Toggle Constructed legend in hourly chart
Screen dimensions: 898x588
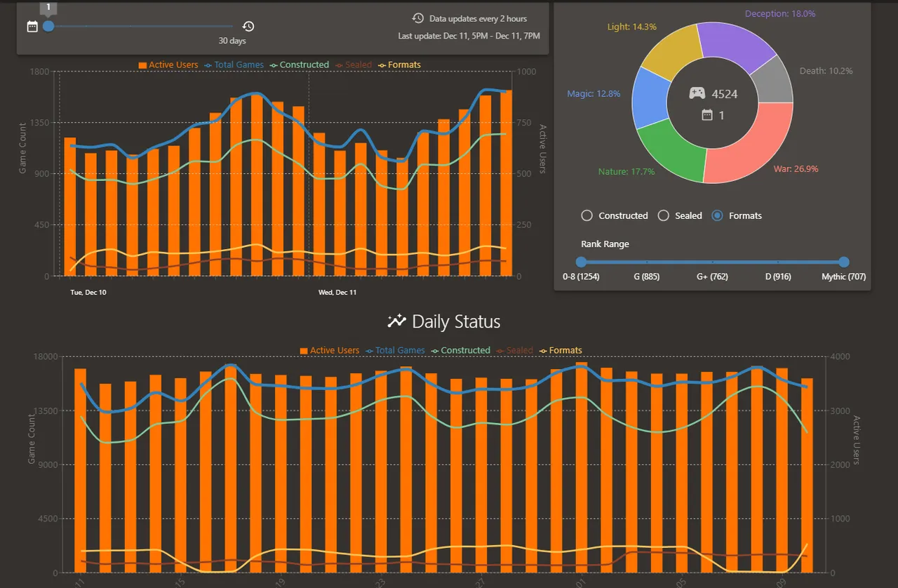(x=299, y=65)
